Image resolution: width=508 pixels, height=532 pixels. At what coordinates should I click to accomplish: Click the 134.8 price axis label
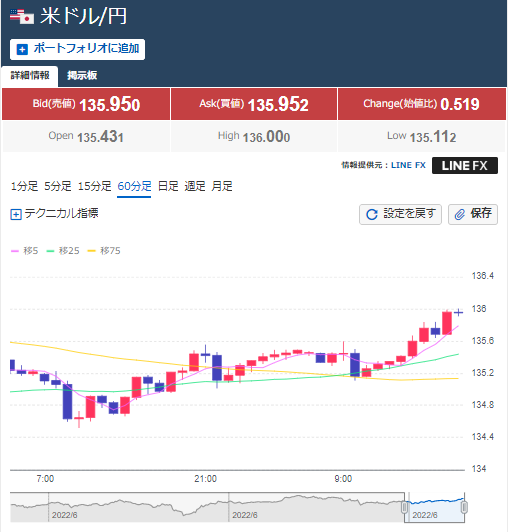coord(483,405)
